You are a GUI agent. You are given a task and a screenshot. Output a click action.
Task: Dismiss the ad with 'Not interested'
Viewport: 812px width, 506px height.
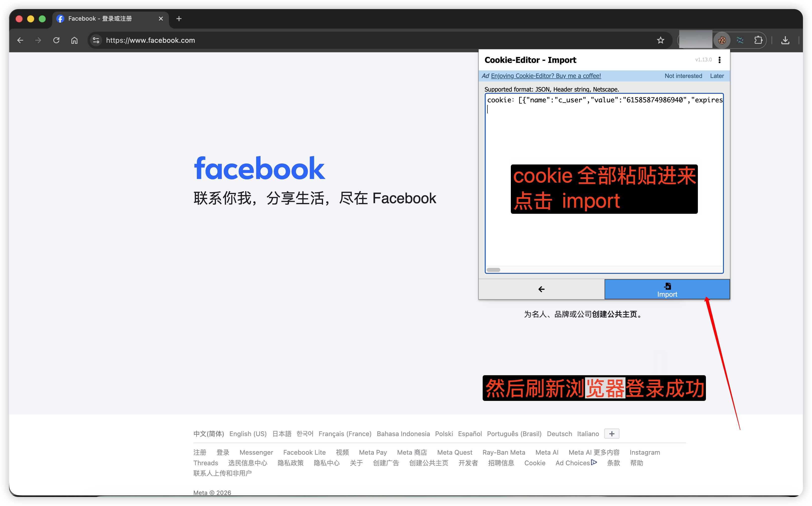[x=683, y=76]
